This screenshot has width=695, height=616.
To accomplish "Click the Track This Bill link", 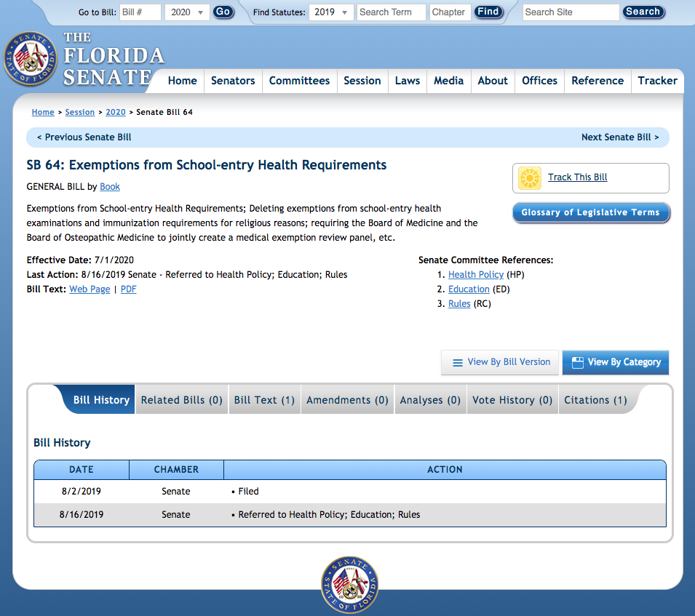I will click(x=578, y=177).
